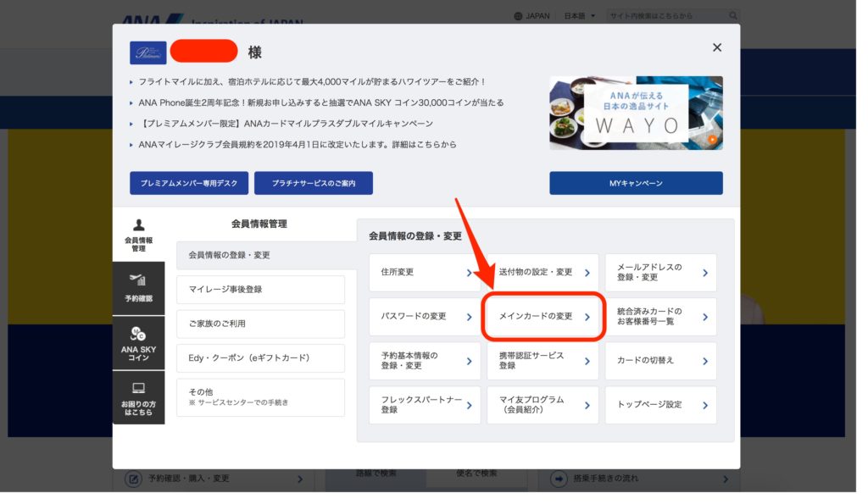The image size is (868, 504).
Task: Open 住所変更 tile
Action: pos(425,272)
